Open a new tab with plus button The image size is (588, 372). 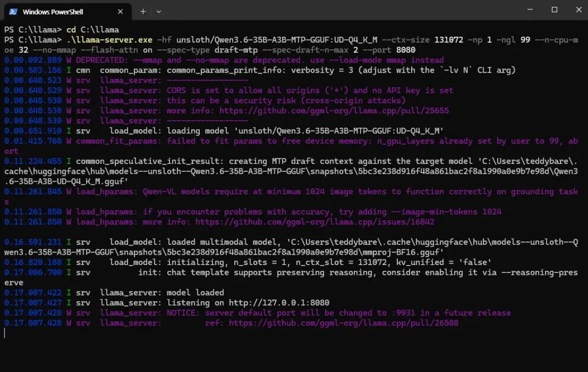(x=143, y=11)
